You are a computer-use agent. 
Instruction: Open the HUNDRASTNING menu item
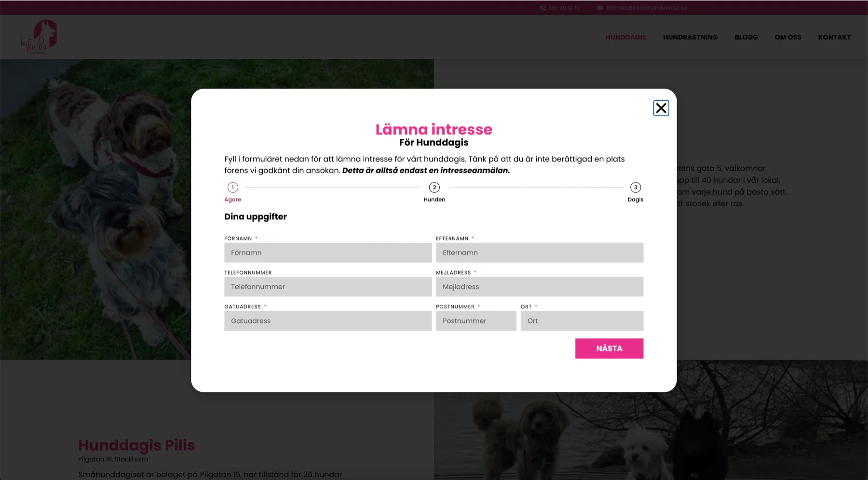[690, 37]
